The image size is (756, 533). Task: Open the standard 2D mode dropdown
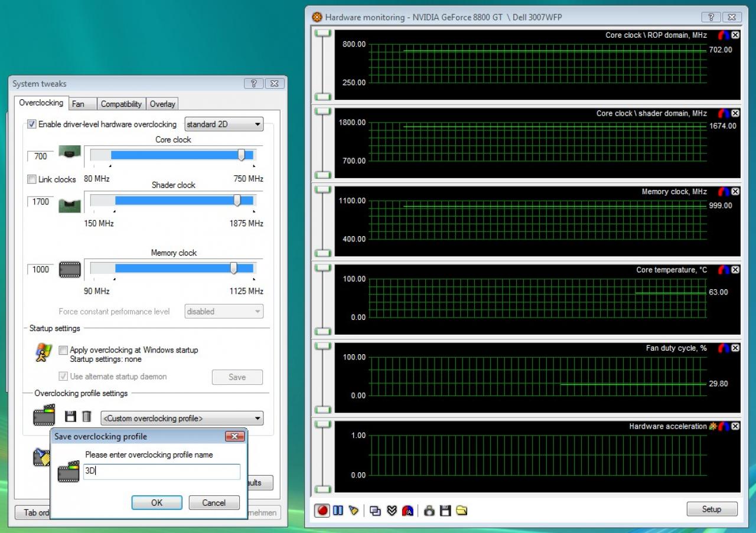[x=224, y=125]
